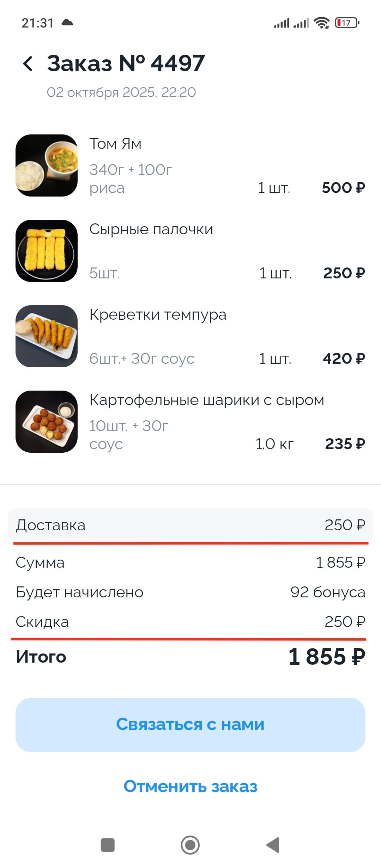
Task: Tap the Отменить заказ link
Action: click(190, 786)
